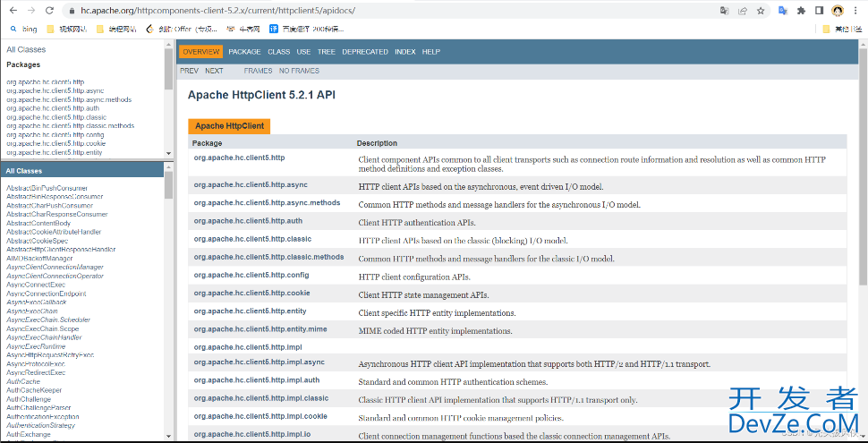Viewport: 868px width, 443px height.
Task: Click 'MIME coded HTTP entity implementations.' description
Action: click(x=435, y=331)
